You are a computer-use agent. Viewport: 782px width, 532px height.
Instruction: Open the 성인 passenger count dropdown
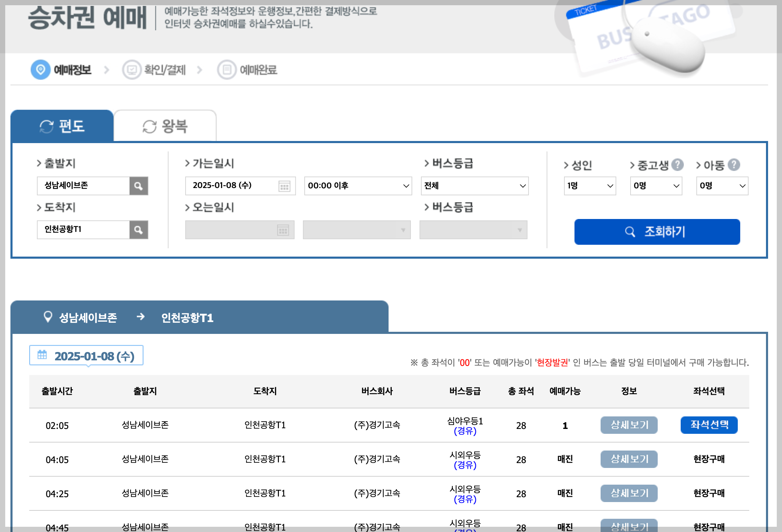click(590, 186)
